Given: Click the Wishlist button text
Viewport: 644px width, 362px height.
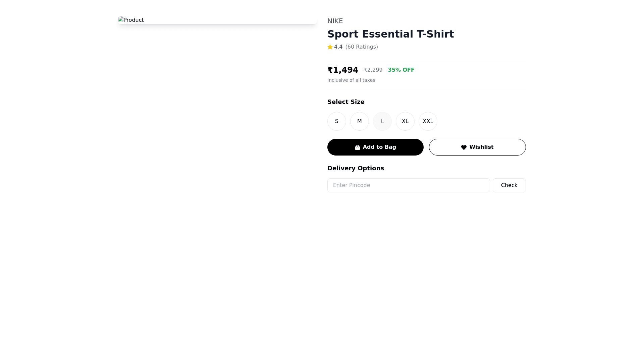Looking at the screenshot, I should point(481,147).
